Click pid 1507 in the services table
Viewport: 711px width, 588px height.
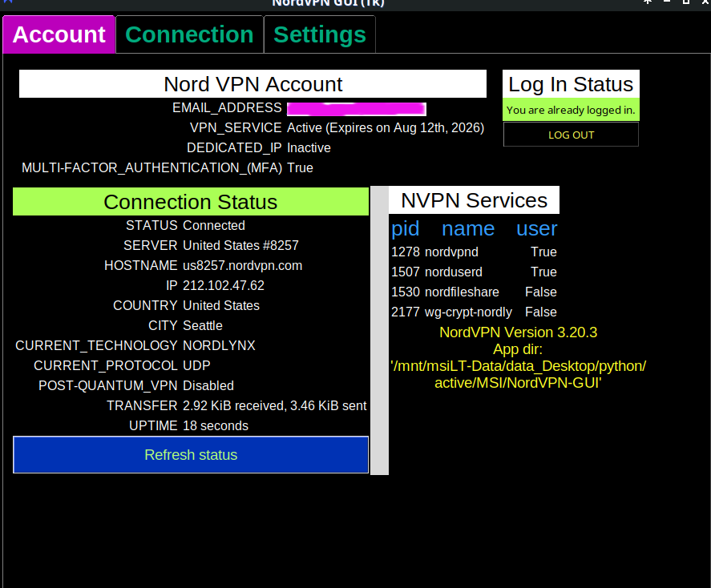(x=406, y=272)
